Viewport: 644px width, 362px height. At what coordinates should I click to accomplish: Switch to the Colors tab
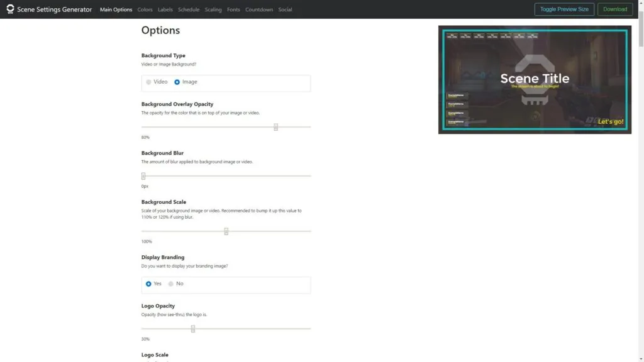(145, 9)
